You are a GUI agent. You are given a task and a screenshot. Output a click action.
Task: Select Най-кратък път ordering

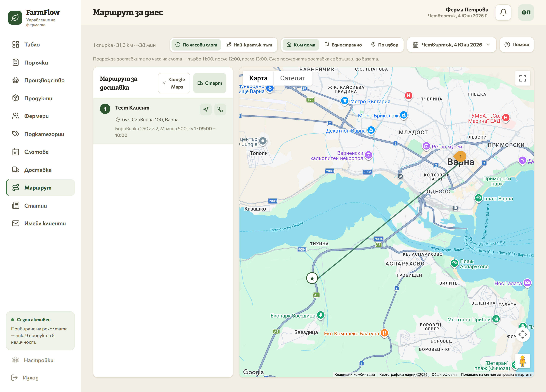coord(249,45)
